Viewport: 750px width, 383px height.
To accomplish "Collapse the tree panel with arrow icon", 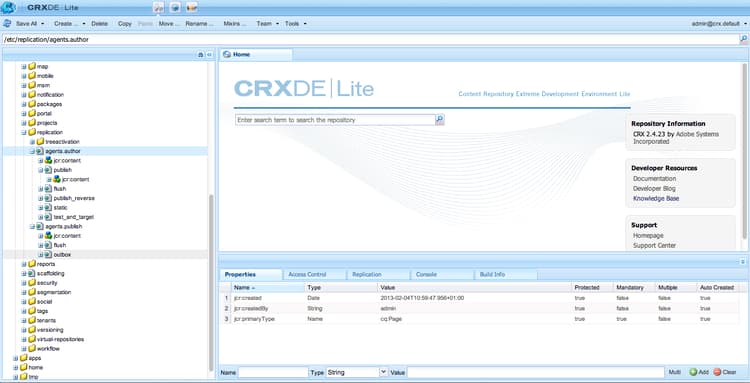I will tap(209, 55).
